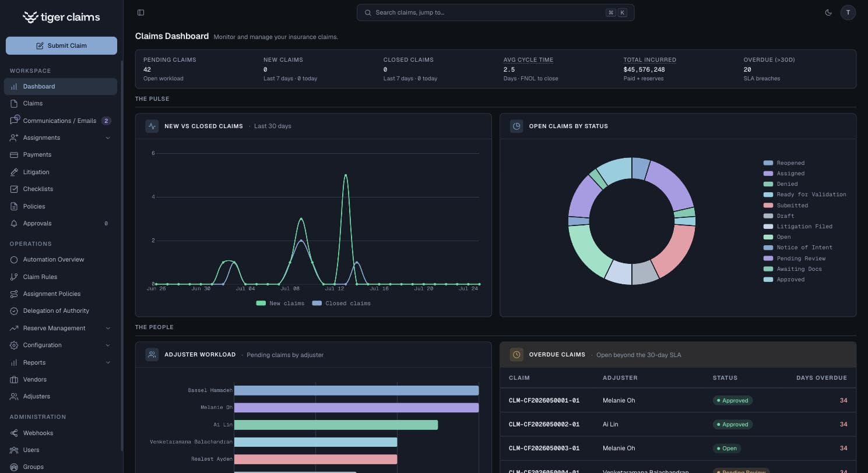This screenshot has height=473, width=868.
Task: Open Communications / Emails menu item
Action: (x=61, y=121)
